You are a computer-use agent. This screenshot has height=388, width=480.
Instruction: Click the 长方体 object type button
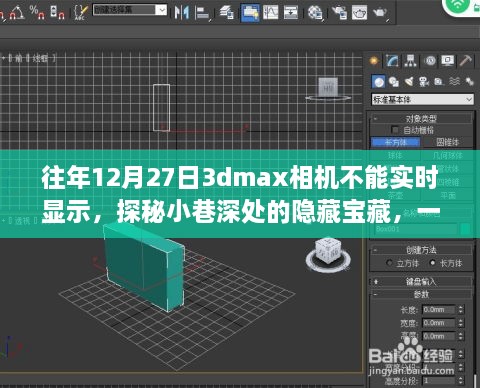coord(396,142)
